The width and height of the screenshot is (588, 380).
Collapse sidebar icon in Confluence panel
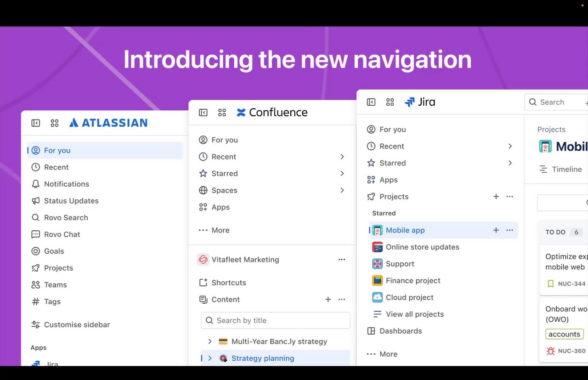(203, 113)
